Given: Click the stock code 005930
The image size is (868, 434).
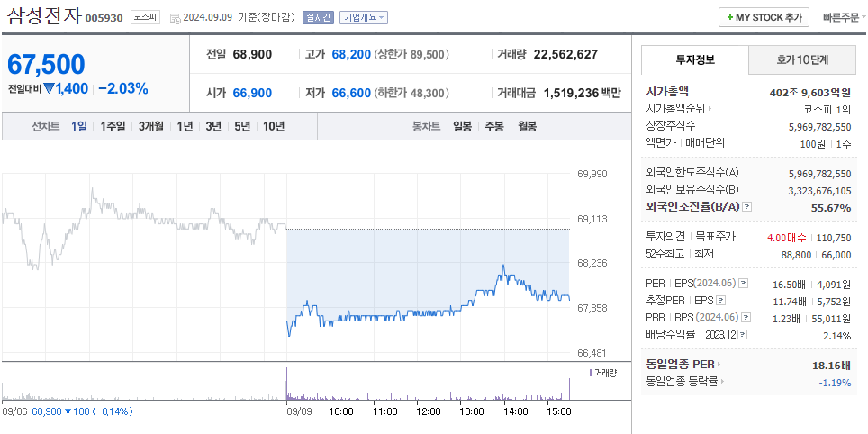Looking at the screenshot, I should (x=104, y=18).
